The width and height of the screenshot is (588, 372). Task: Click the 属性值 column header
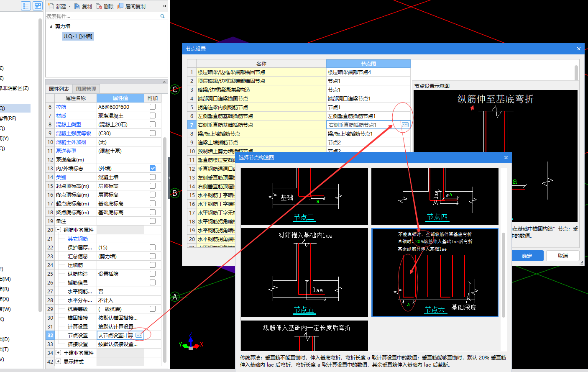pos(120,98)
